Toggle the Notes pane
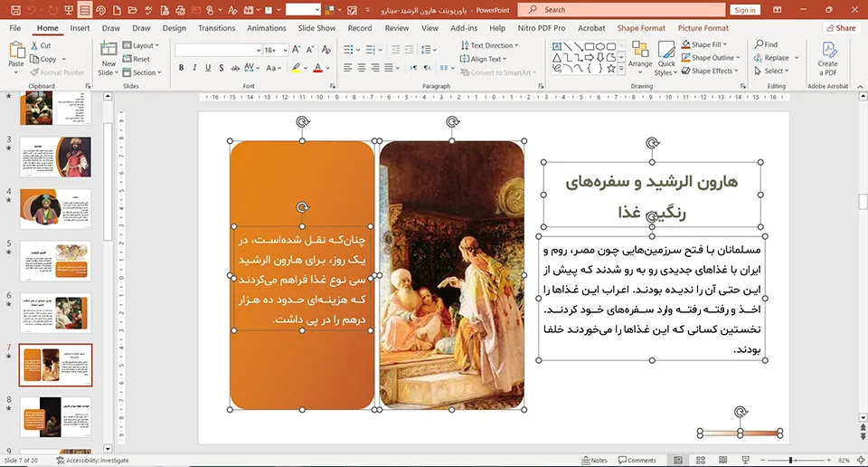This screenshot has height=467, width=868. 595,461
